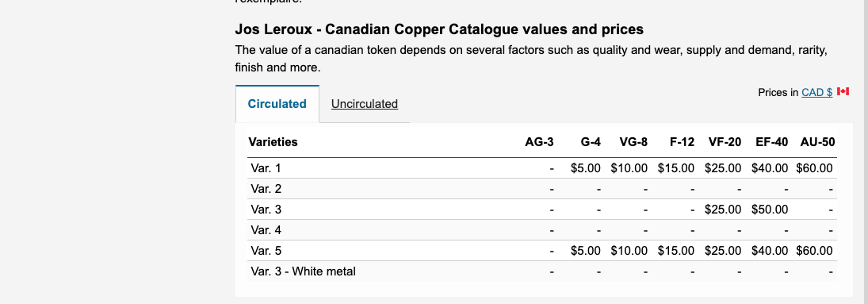Click the Var. 1 AU-50 $60.00 price

click(x=814, y=168)
